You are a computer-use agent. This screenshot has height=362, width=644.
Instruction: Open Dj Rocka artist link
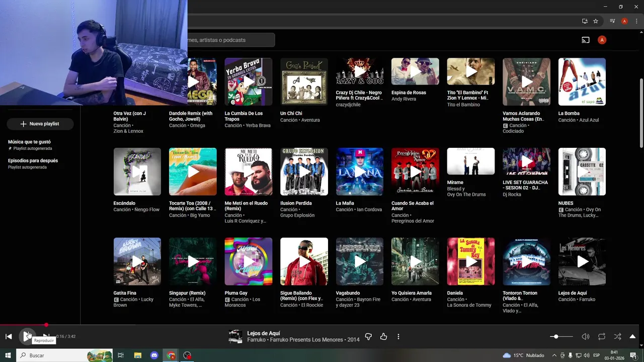(512, 195)
